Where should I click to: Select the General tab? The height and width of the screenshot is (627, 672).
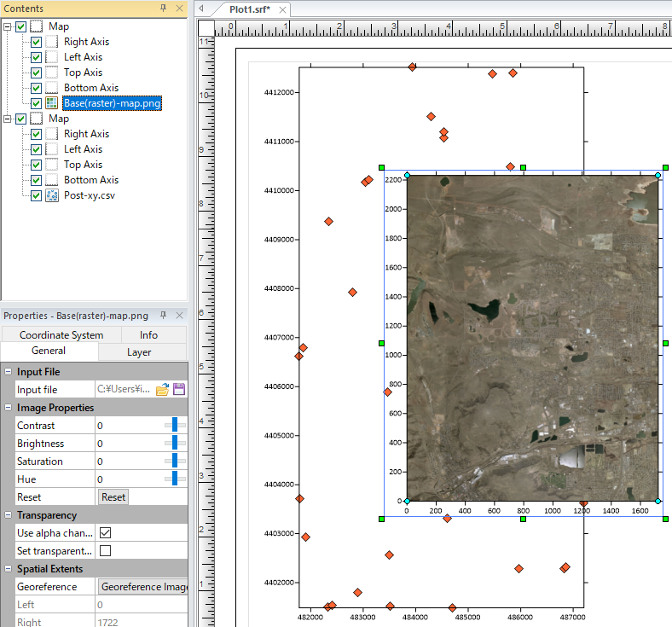49,351
